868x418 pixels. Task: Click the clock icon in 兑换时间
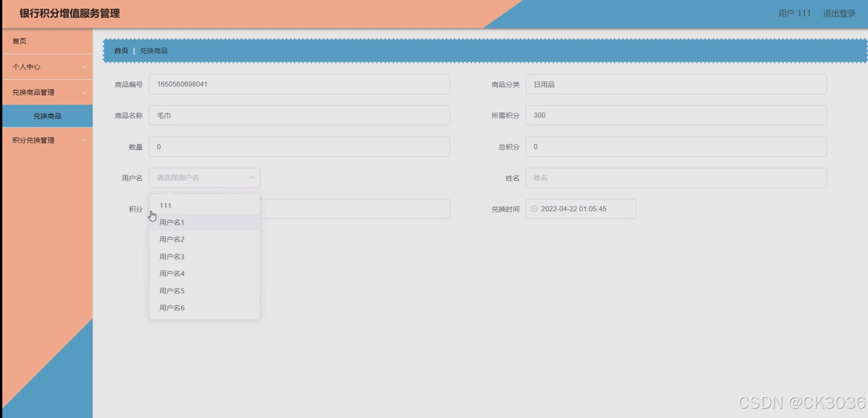pos(534,209)
